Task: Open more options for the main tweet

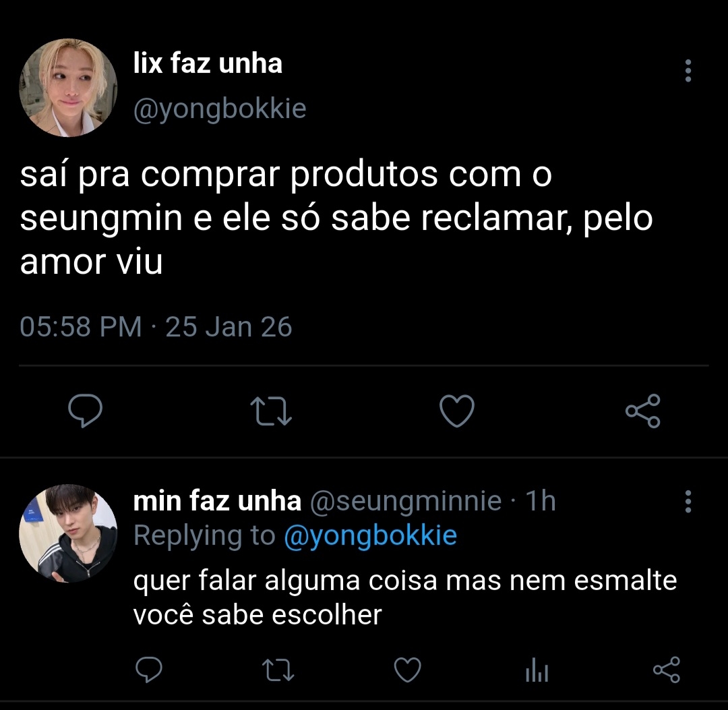Action: click(x=688, y=71)
